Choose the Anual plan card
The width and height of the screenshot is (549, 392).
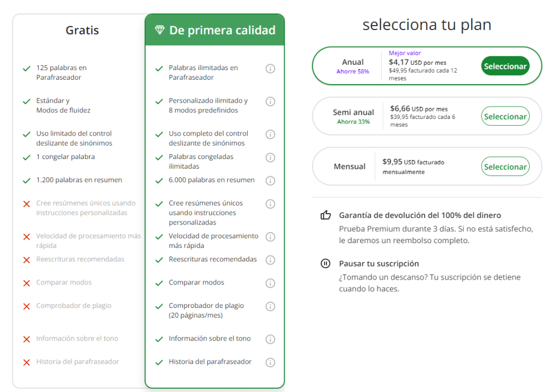pos(427,66)
